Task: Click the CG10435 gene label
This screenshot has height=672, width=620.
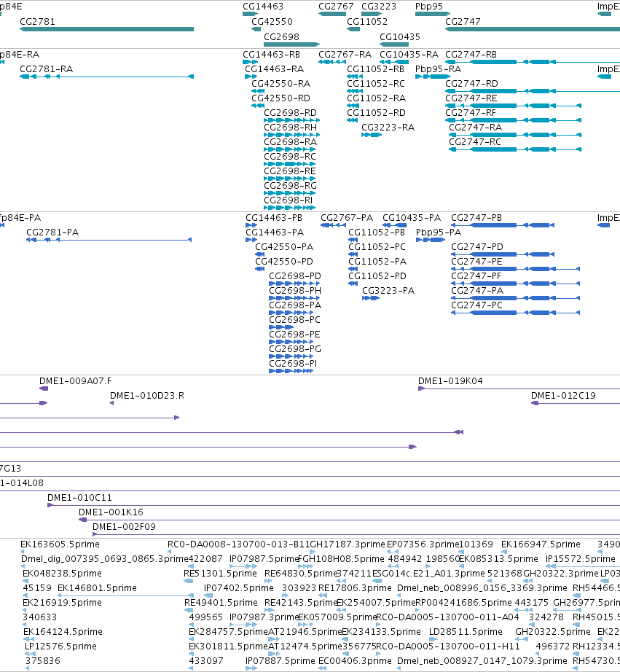Action: (400, 37)
